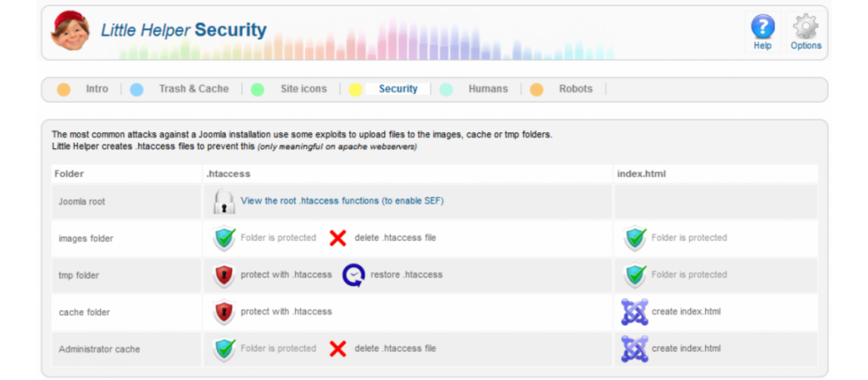Click red shield icon for cache folder
868x380 pixels.
(x=224, y=312)
